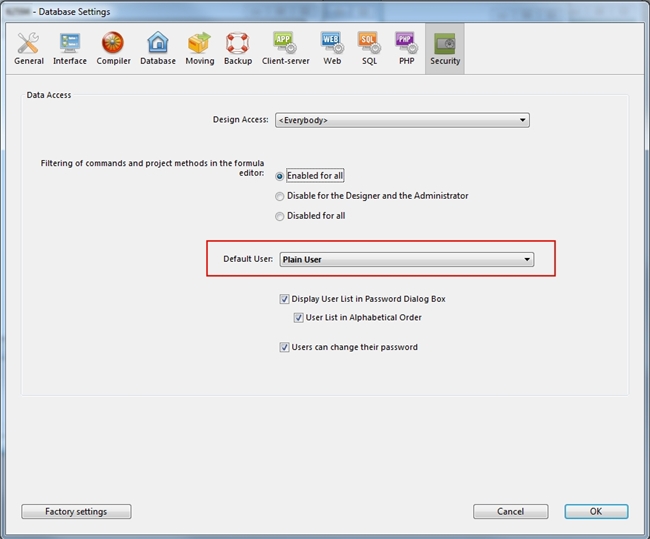Select the 'Disabled for all' option
Image resolution: width=650 pixels, height=539 pixels.
coord(280,216)
